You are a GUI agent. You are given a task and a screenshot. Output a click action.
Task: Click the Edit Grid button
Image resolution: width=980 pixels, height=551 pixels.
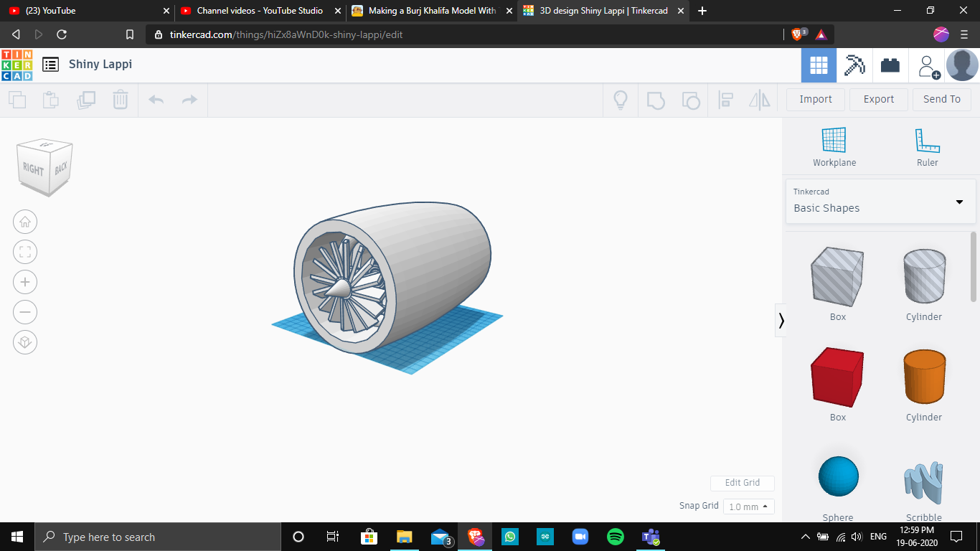[742, 483]
